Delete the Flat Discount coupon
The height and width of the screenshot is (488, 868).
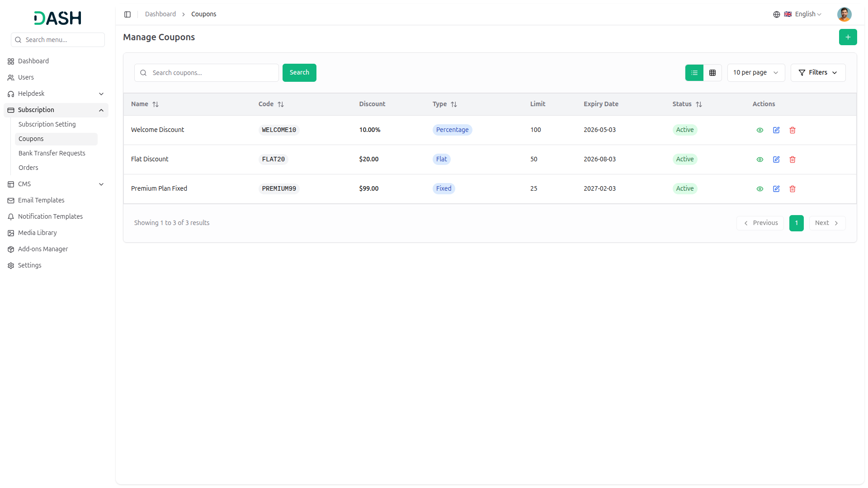pos(793,160)
